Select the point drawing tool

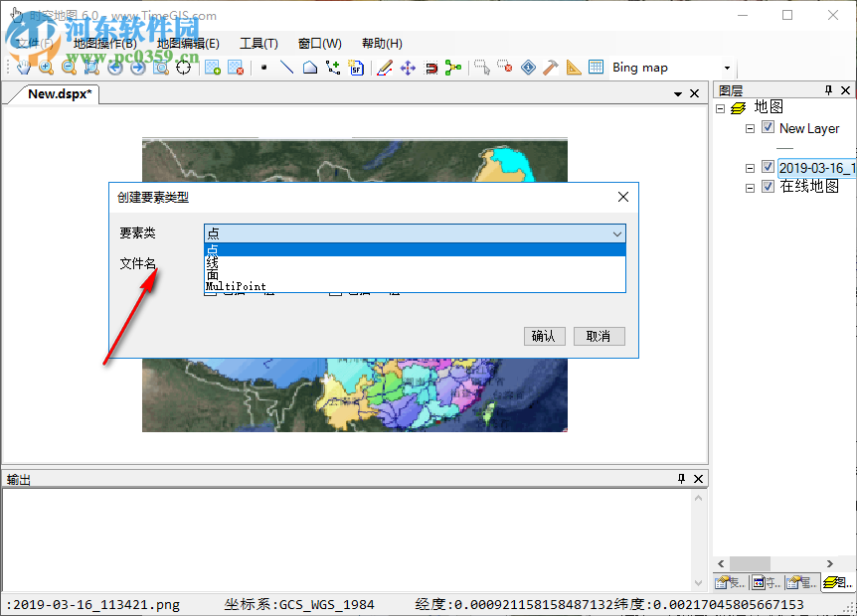(x=261, y=67)
